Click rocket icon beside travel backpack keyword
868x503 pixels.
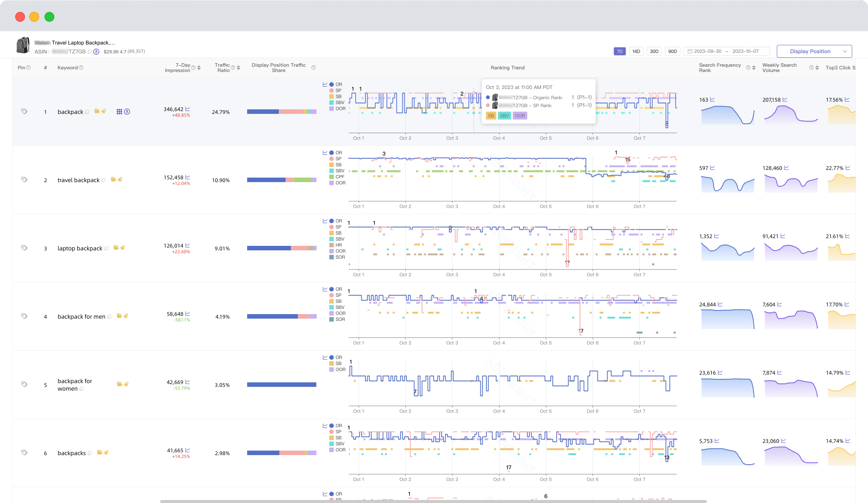coord(120,180)
